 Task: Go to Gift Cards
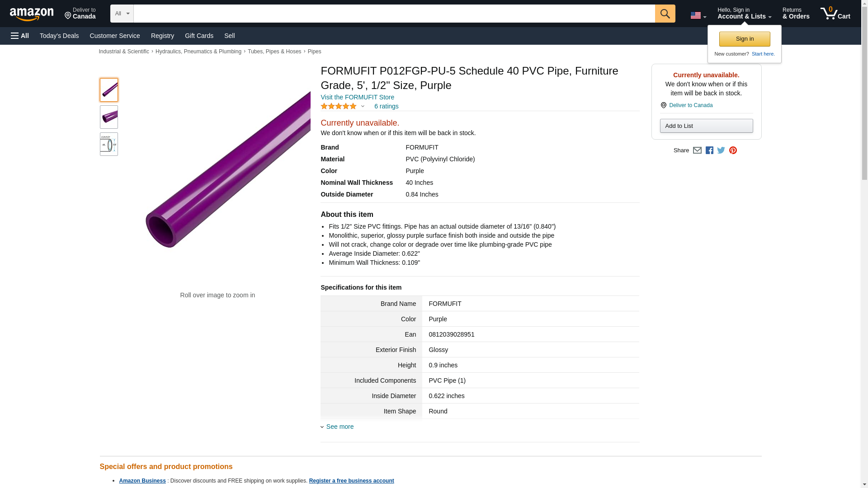[199, 36]
